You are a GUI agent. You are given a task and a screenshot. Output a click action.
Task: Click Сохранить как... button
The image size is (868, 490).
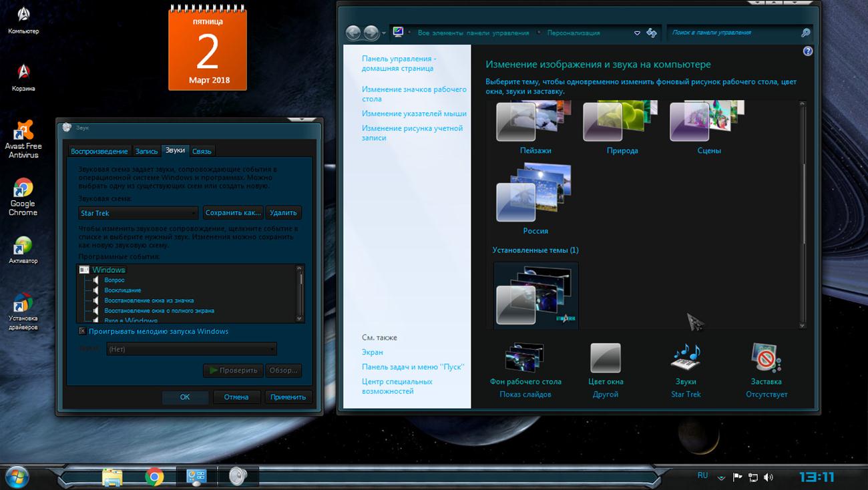pyautogui.click(x=233, y=213)
